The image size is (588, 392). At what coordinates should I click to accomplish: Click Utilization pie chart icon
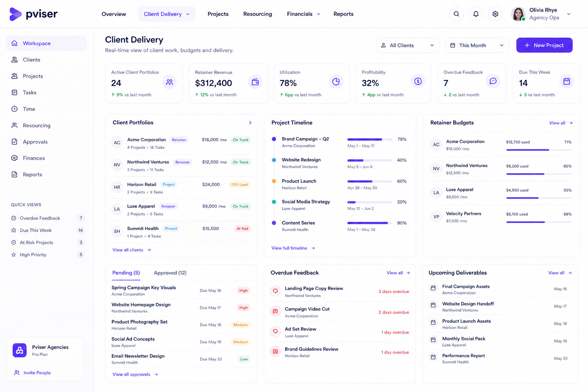[x=336, y=82]
